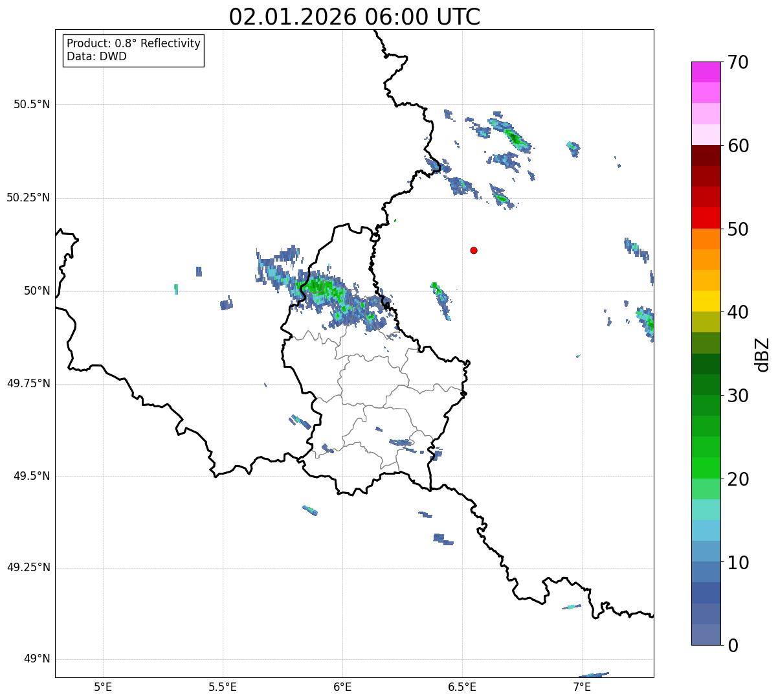Image resolution: width=778 pixels, height=700 pixels.
Task: Click the 30 tick label on colorbar
Action: (x=738, y=396)
